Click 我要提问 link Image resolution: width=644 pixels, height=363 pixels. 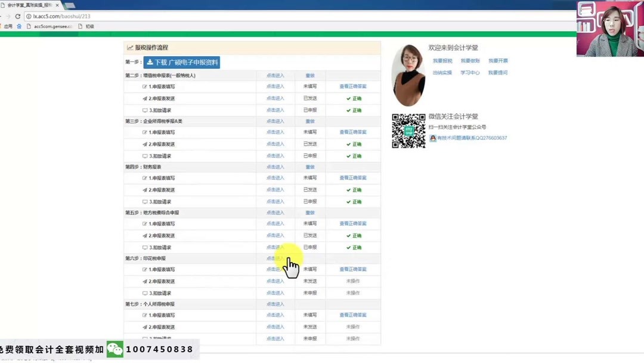coord(498,72)
